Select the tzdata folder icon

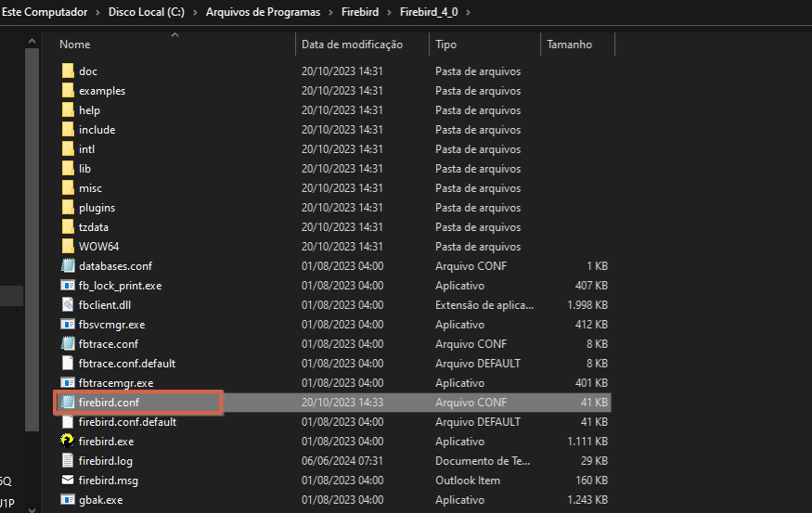[68, 227]
